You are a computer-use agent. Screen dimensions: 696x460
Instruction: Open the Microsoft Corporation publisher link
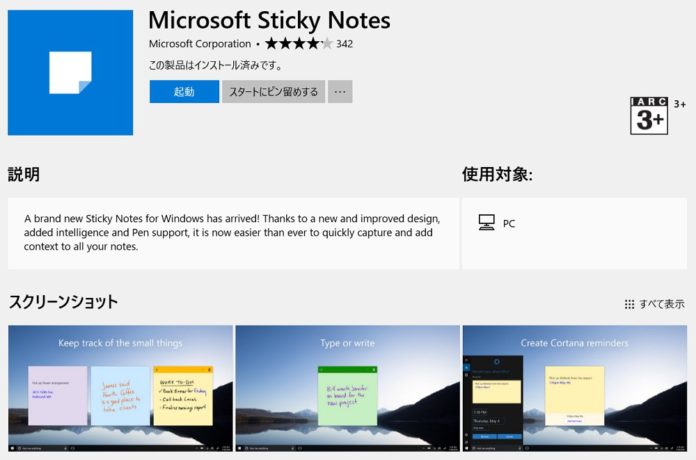[x=200, y=44]
